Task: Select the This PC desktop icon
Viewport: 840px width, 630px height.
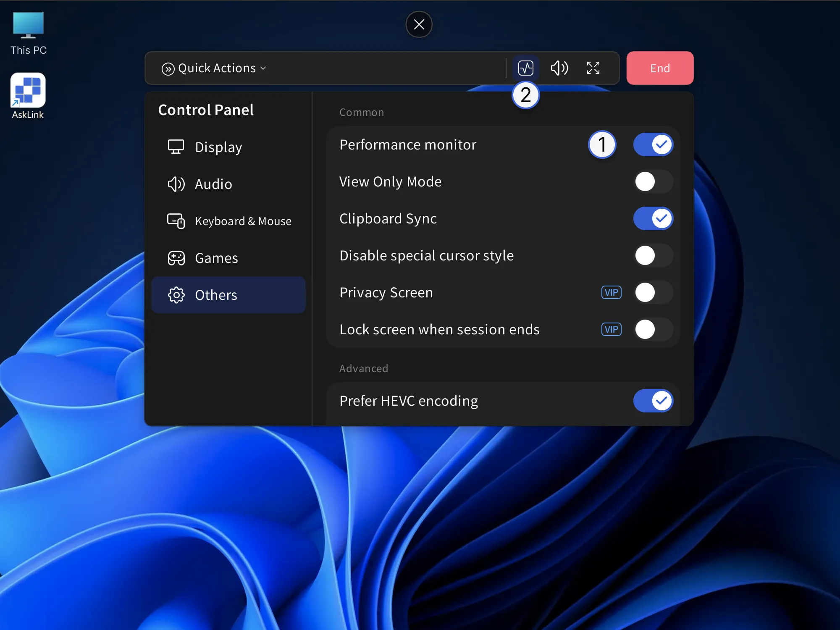Action: tap(28, 26)
